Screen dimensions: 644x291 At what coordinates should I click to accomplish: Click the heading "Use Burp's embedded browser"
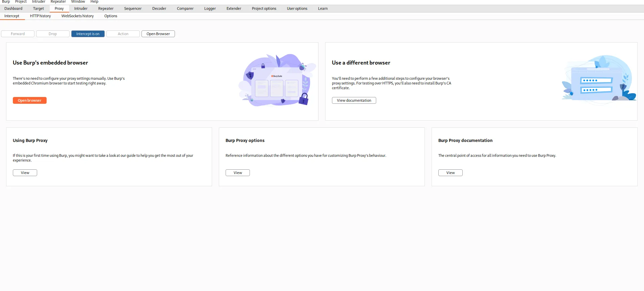(50, 63)
